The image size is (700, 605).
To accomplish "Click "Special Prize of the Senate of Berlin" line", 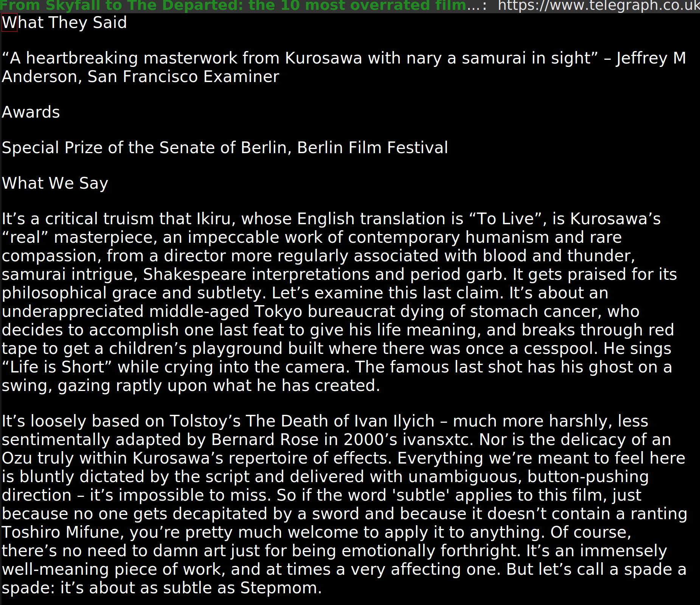I will pyautogui.click(x=147, y=148).
